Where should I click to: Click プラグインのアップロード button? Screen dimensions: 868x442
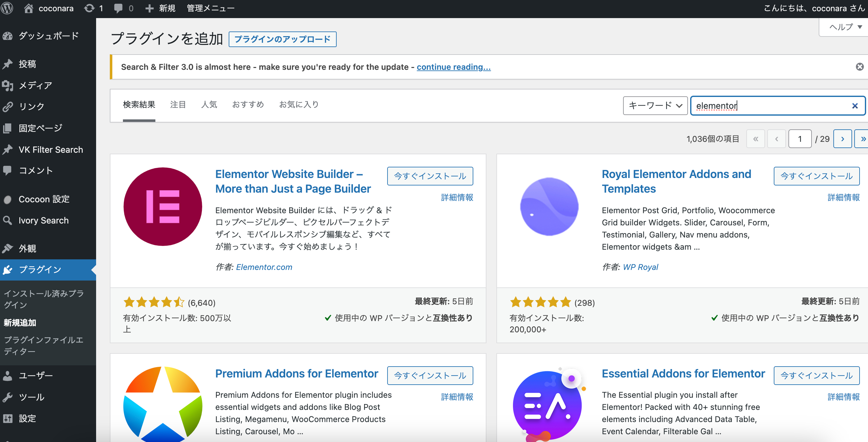(282, 39)
